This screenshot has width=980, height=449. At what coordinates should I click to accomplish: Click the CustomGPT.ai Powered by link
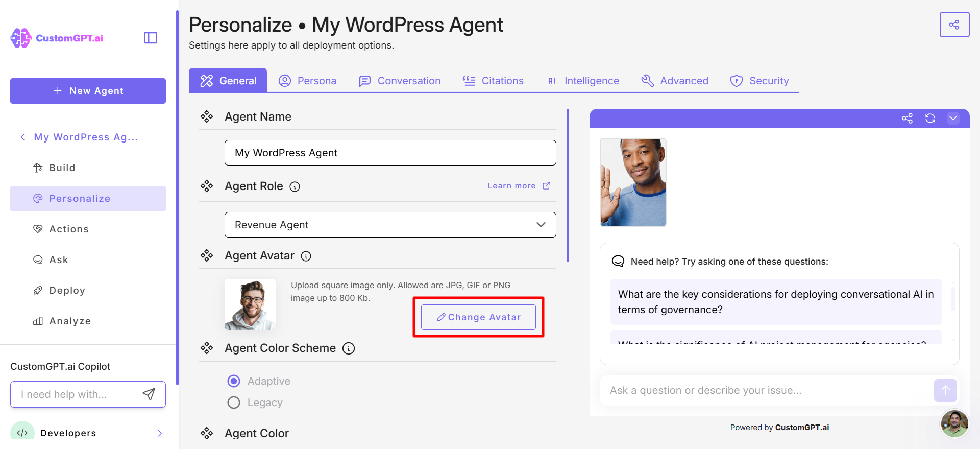point(802,428)
